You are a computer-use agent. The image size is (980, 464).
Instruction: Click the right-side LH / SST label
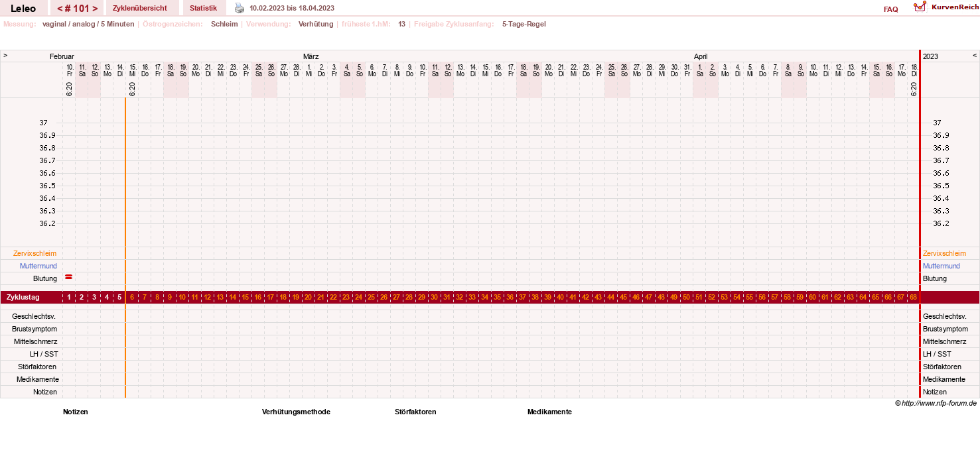[937, 354]
